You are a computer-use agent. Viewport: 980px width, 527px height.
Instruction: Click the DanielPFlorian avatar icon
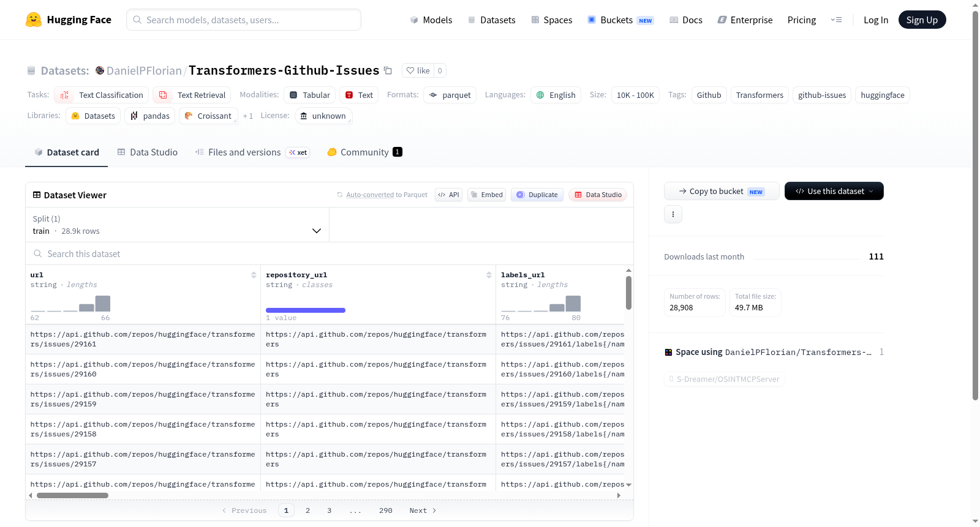coord(100,70)
